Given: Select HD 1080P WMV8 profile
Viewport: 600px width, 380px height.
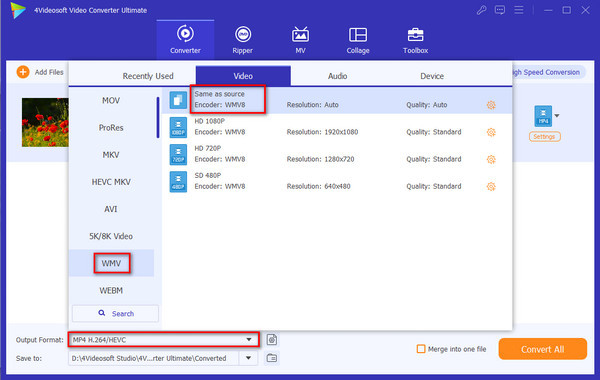Looking at the screenshot, I should point(337,127).
